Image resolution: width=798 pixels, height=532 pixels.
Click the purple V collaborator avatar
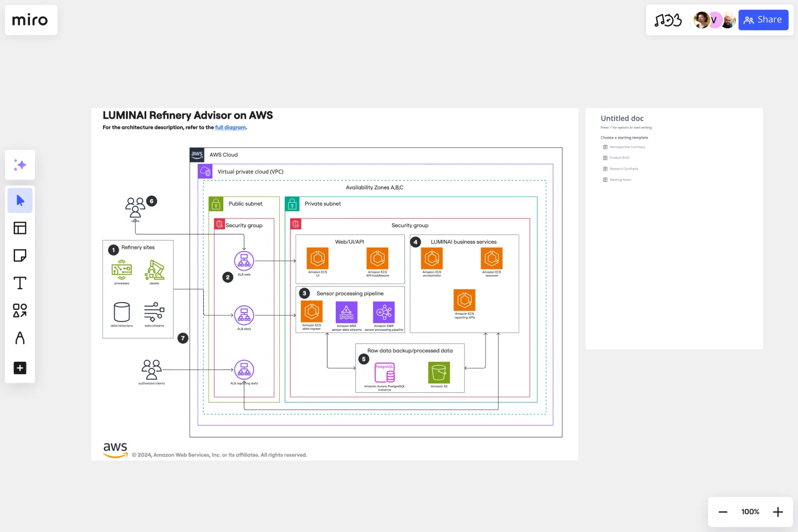point(714,20)
